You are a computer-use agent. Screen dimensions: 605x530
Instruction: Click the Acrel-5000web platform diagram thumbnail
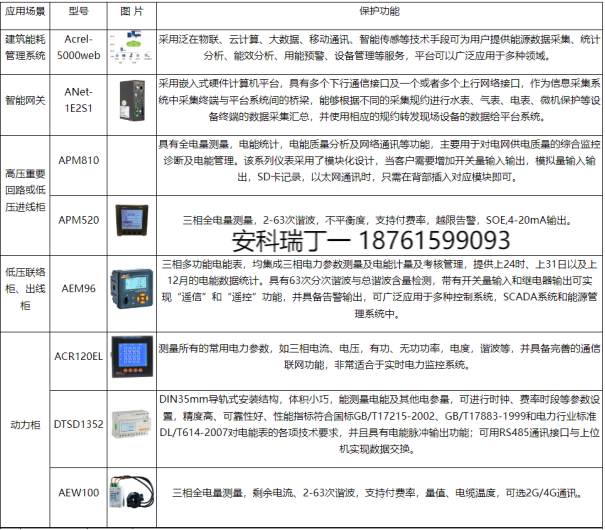(x=132, y=47)
